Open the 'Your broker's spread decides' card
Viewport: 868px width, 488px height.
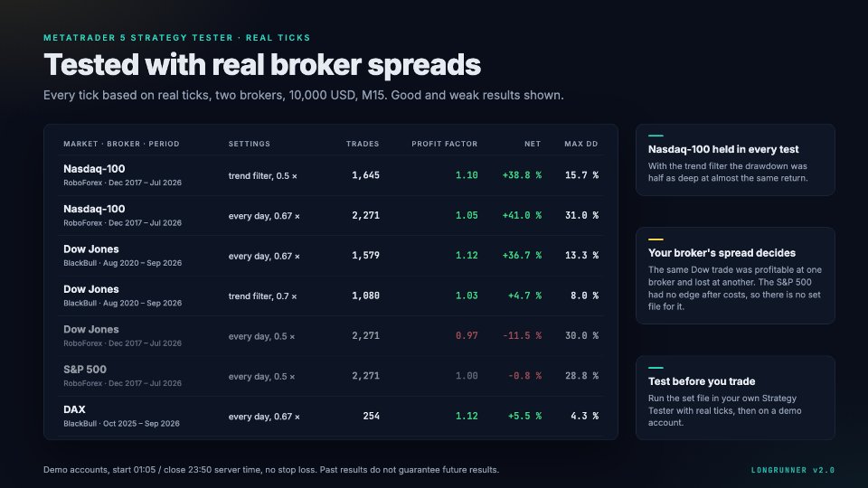[x=735, y=276]
